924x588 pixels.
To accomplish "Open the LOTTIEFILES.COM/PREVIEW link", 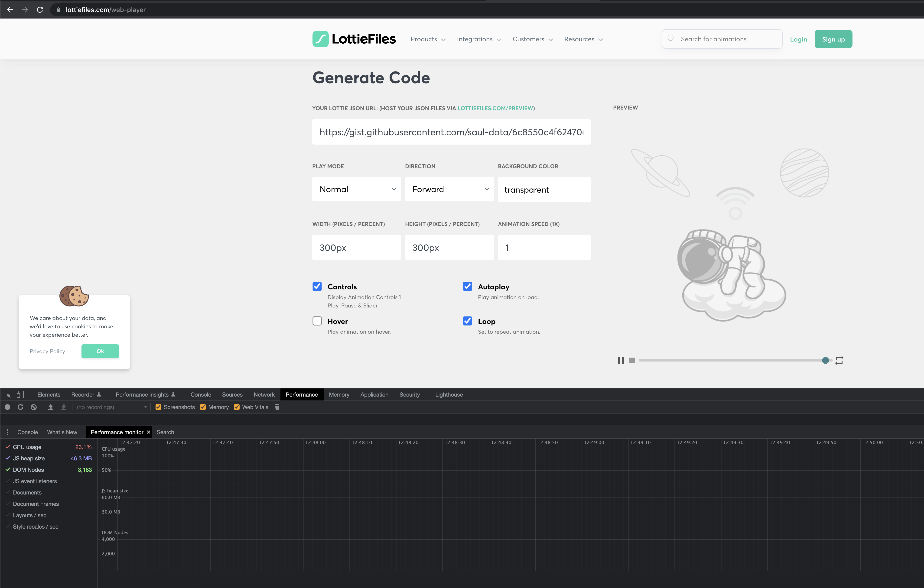I will pos(495,108).
